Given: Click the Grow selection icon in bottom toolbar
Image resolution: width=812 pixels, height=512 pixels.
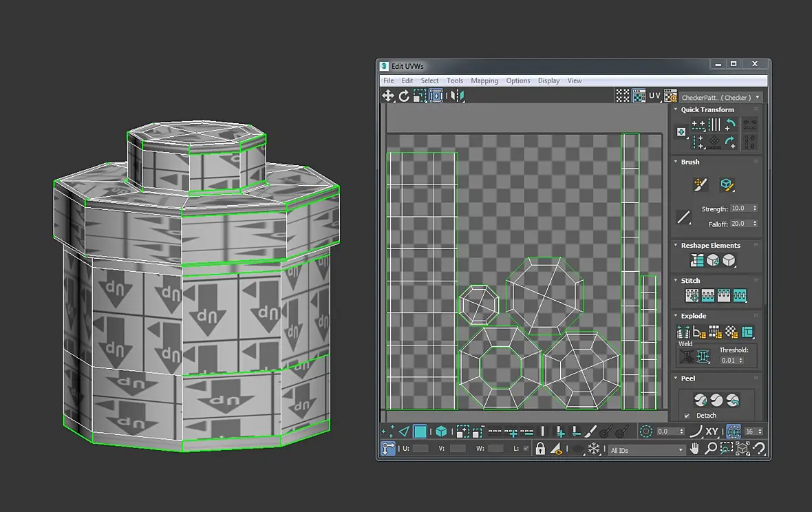Looking at the screenshot, I should [x=463, y=431].
